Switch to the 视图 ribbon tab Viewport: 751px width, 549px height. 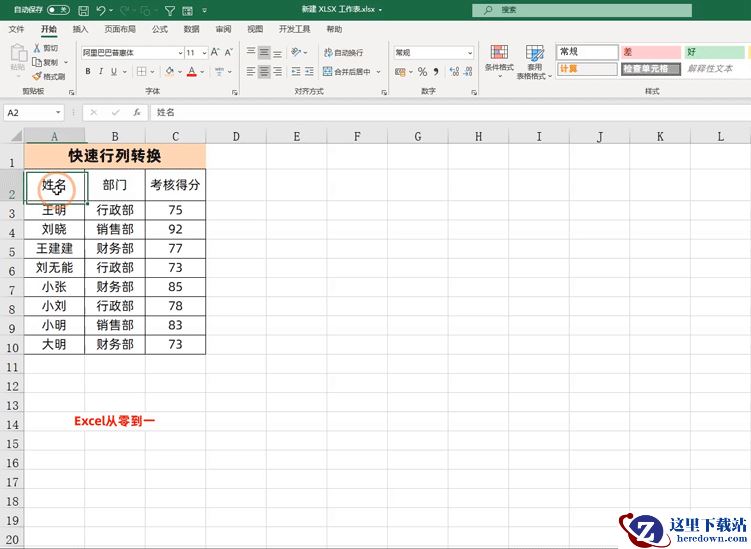255,29
